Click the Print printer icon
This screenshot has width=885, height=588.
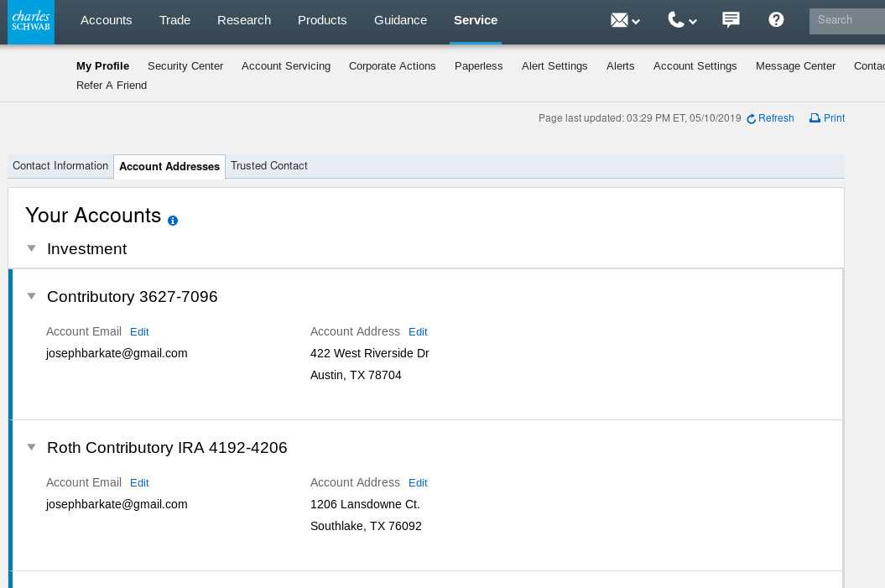tap(815, 118)
